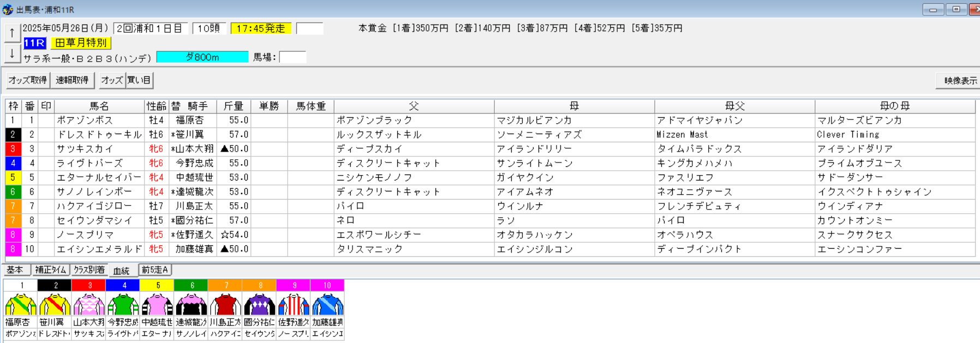This screenshot has width=980, height=343.
Task: Click the yellow 17:45発走 time box
Action: pos(261,28)
